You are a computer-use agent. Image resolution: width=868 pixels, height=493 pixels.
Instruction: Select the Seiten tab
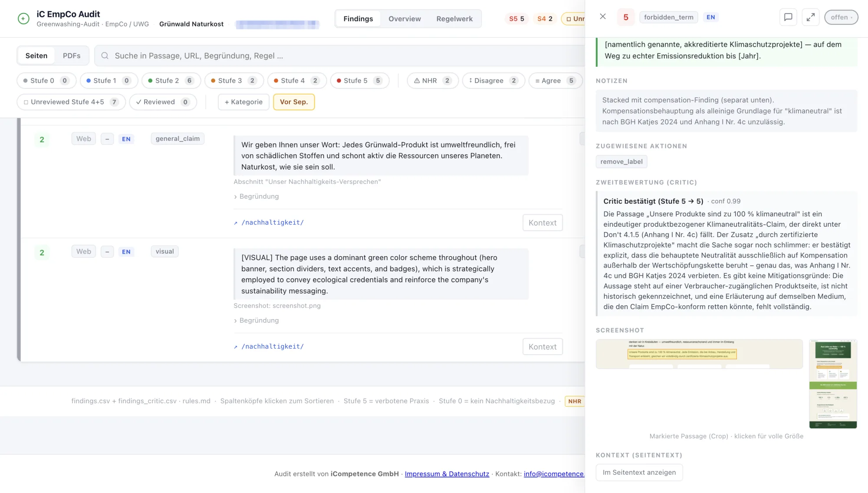36,56
